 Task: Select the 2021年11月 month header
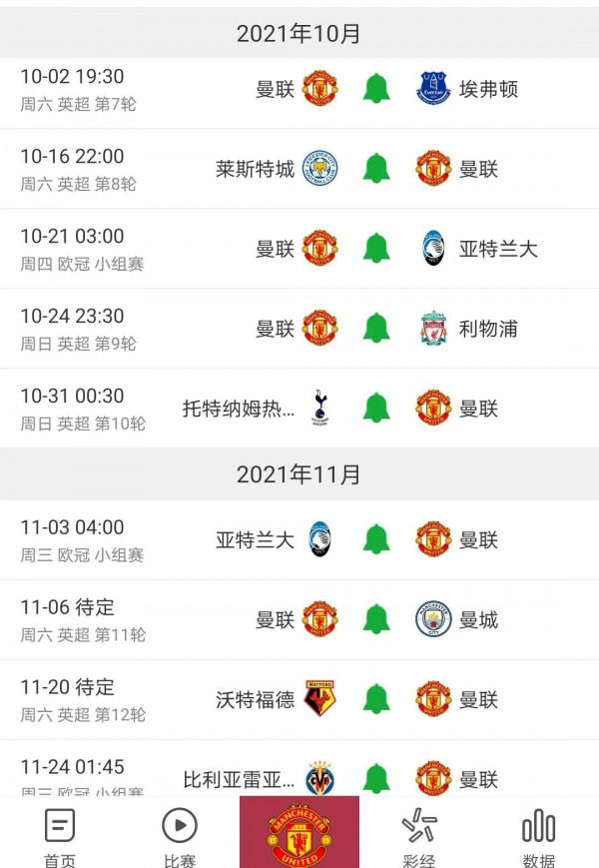299,474
